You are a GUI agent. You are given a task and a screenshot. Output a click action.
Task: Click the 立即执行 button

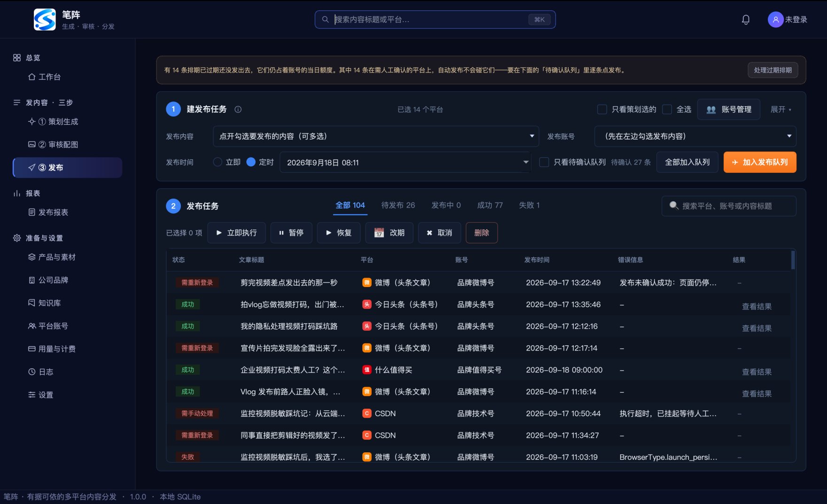[236, 233]
